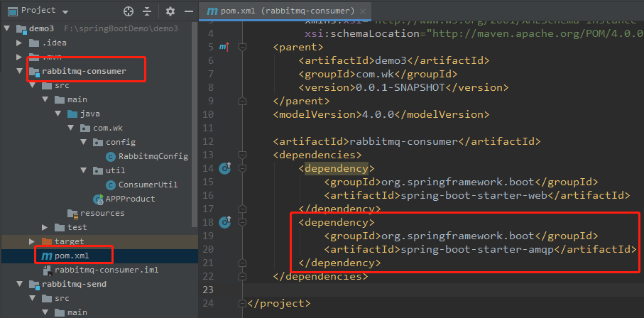Select the pom.xml (rabbitmq-consumer) tab
Screen dimensions: 644x318
coord(283,11)
